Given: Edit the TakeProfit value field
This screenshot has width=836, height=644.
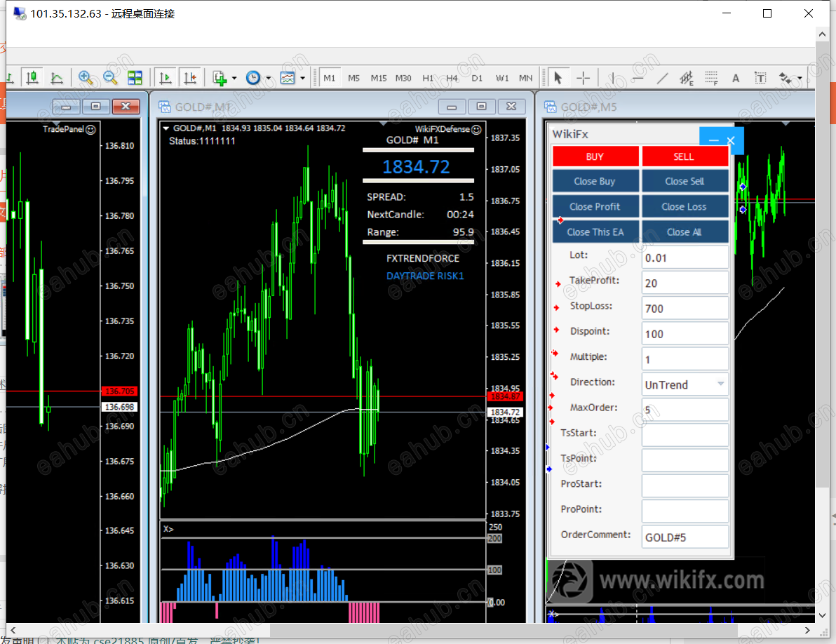Looking at the screenshot, I should click(685, 283).
